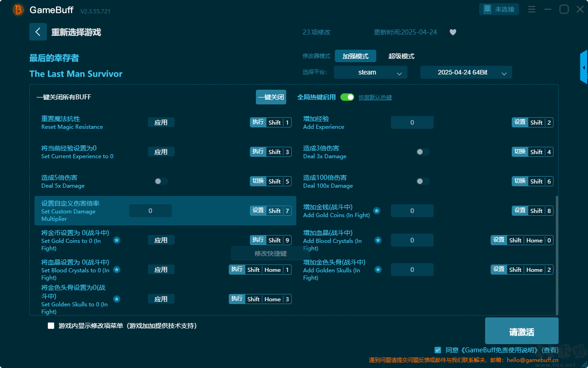588x368 pixels.
Task: Click the 设置 Shift 8 hotkey button
Action: click(533, 211)
